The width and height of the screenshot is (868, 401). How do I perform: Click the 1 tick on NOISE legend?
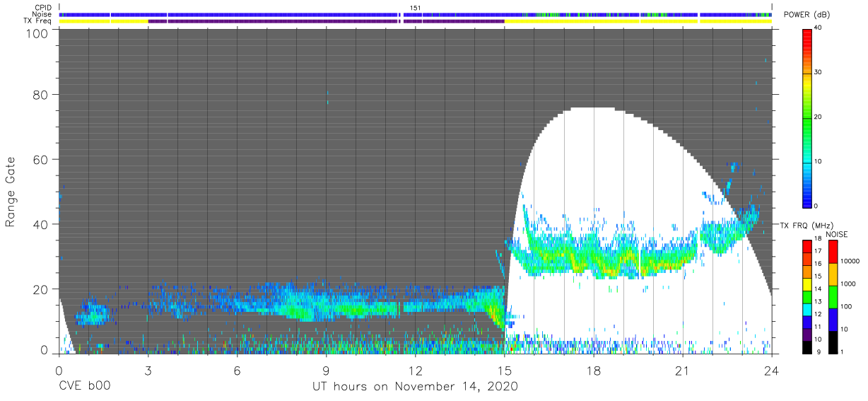(842, 352)
